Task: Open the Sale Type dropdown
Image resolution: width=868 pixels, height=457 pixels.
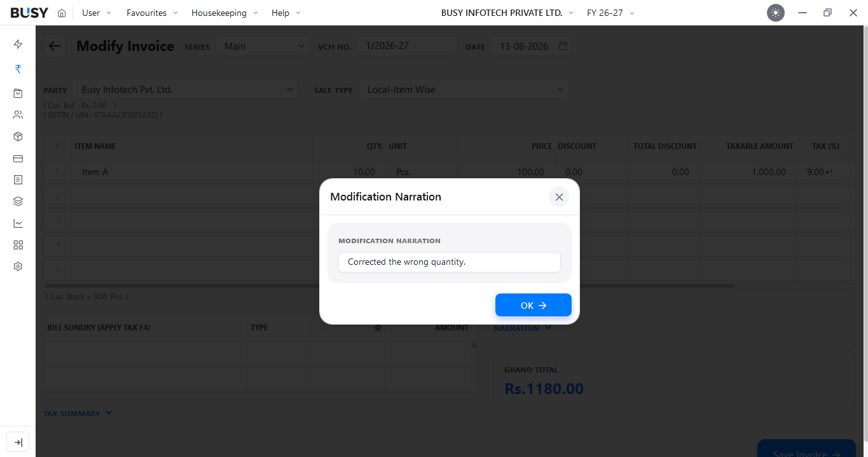Action: tap(464, 90)
